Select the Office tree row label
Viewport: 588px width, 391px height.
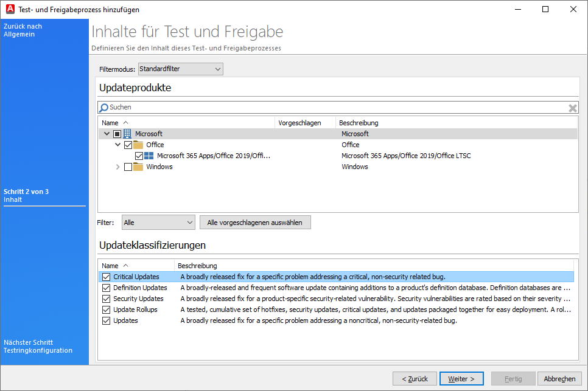155,145
